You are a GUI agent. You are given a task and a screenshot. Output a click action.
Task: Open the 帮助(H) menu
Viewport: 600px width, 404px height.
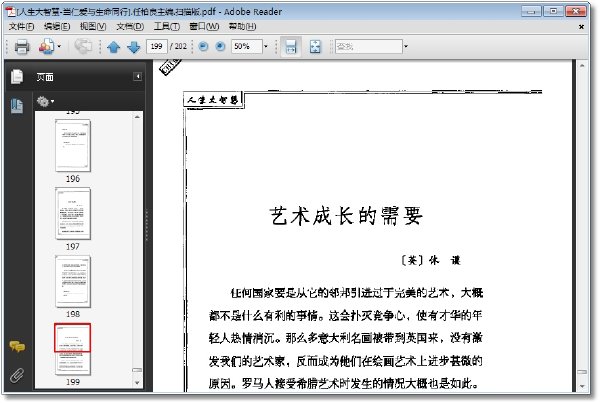(242, 26)
